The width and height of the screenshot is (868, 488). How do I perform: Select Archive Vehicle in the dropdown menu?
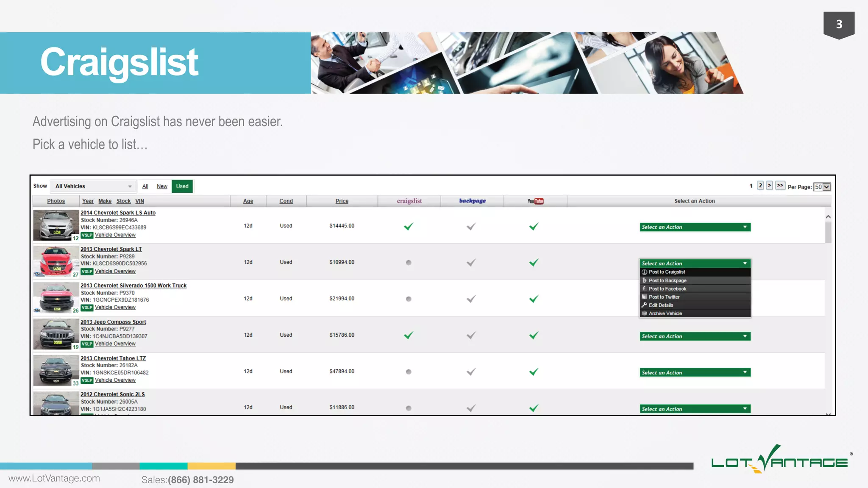pyautogui.click(x=665, y=313)
